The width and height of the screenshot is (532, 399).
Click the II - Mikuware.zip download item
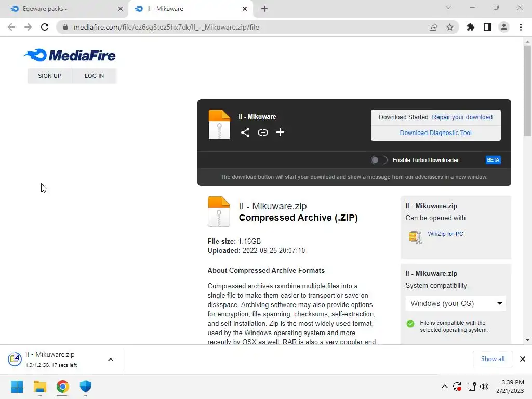pos(61,360)
